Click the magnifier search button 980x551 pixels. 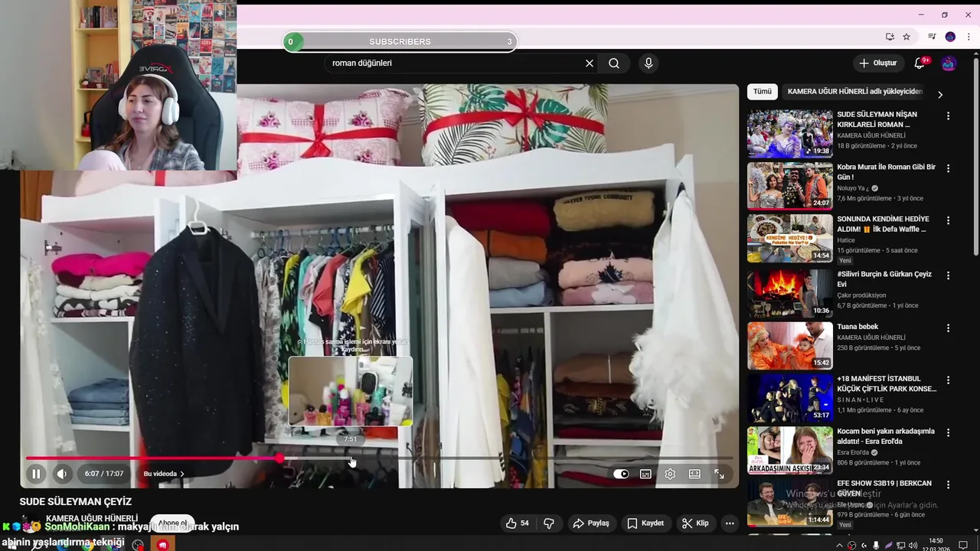coord(614,64)
